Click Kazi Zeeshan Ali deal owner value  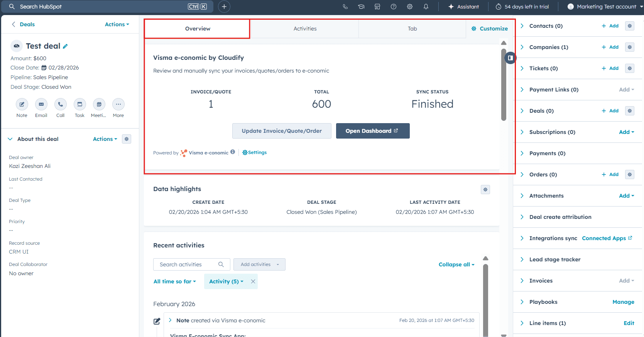point(30,166)
